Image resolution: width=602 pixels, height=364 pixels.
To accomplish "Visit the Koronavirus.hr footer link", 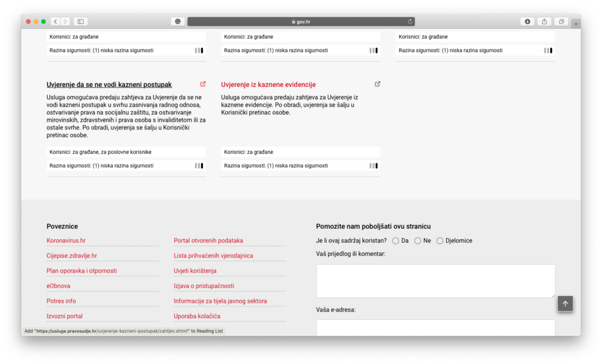I will [x=66, y=241].
